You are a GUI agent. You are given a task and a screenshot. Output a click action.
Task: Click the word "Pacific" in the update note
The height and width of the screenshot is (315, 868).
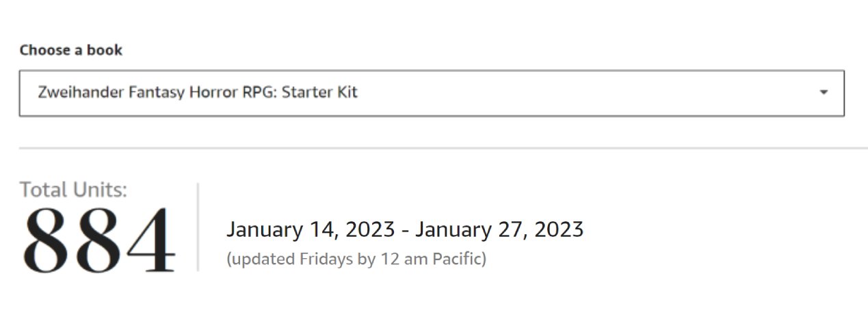458,260
